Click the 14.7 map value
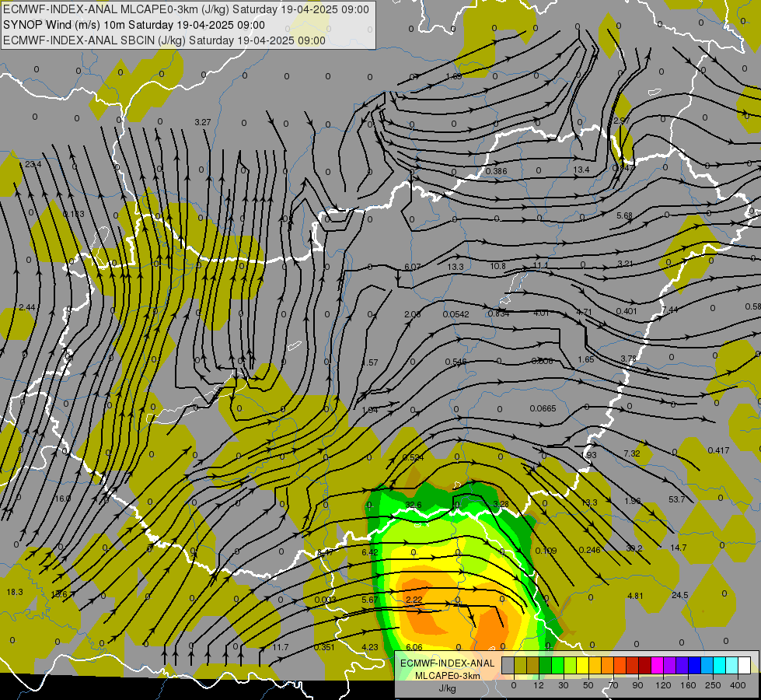The width and height of the screenshot is (761, 700). coord(679,548)
